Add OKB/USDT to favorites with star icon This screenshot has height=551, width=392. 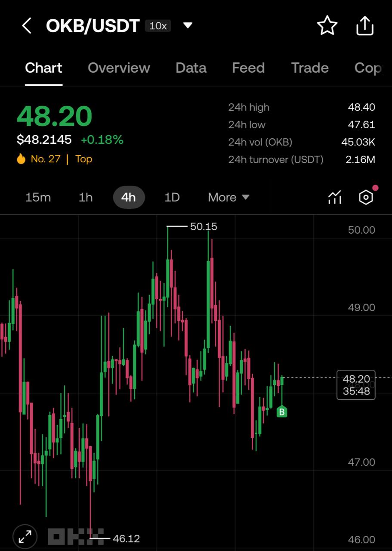(x=327, y=26)
